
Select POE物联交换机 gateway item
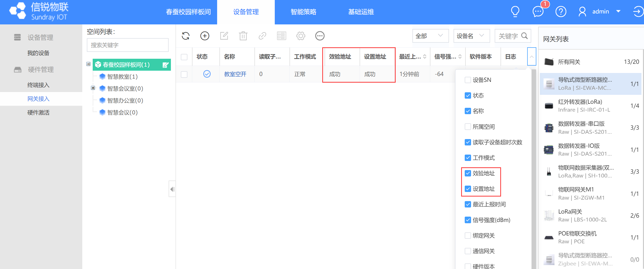[x=590, y=237]
